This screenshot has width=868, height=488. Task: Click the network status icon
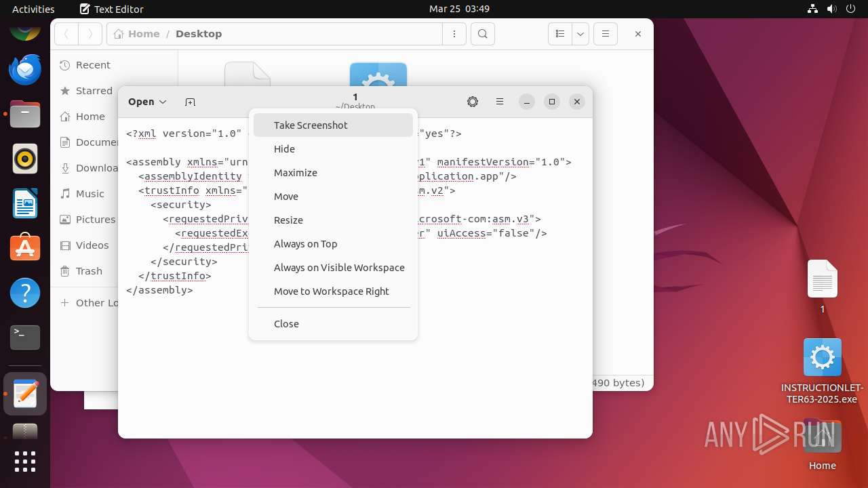pos(812,9)
